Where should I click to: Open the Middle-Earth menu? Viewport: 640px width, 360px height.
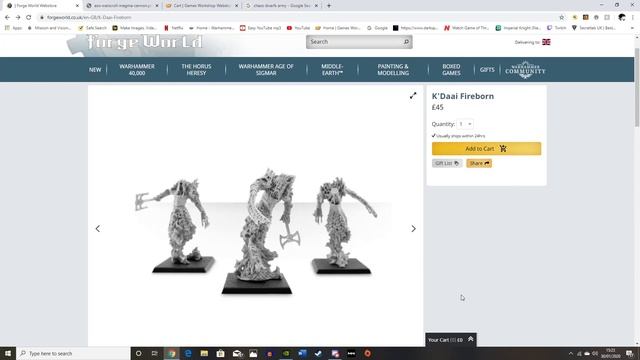pyautogui.click(x=332, y=70)
